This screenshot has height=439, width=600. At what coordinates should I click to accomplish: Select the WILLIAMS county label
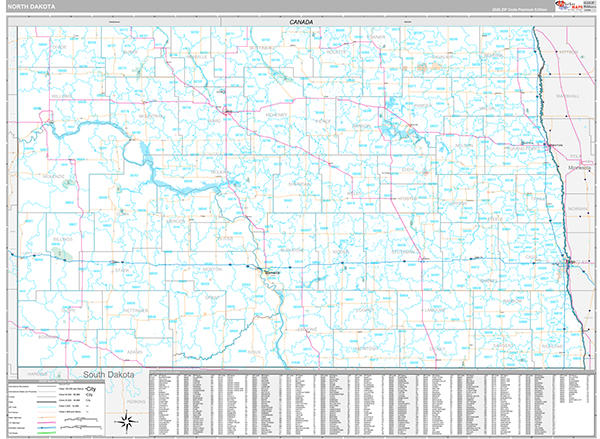(62, 96)
